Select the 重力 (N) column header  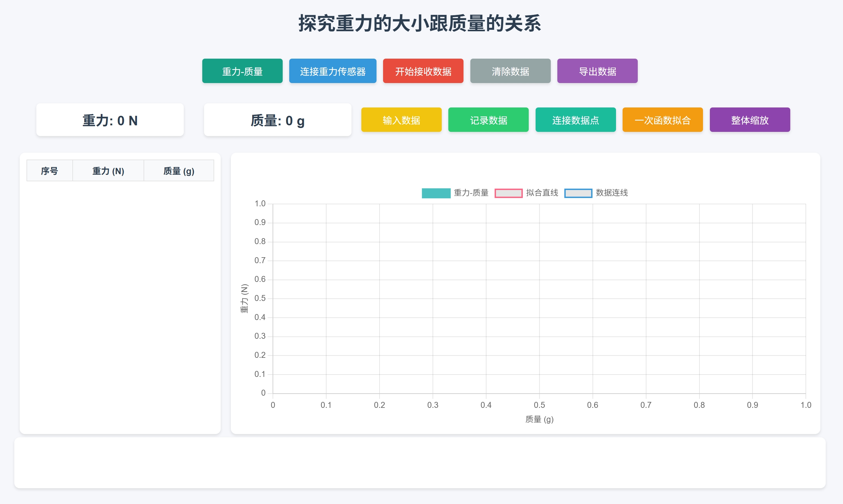pos(108,171)
